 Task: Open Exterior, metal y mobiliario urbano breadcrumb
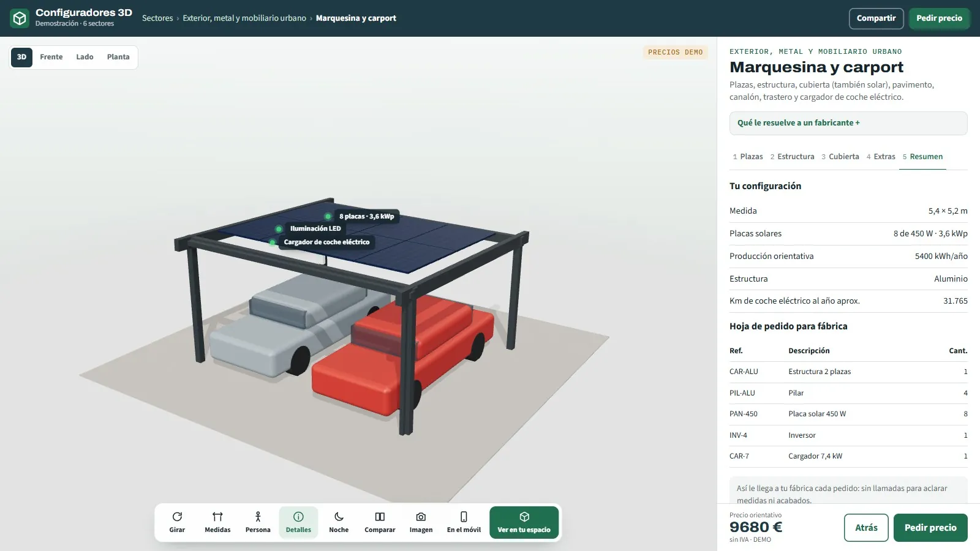point(244,18)
